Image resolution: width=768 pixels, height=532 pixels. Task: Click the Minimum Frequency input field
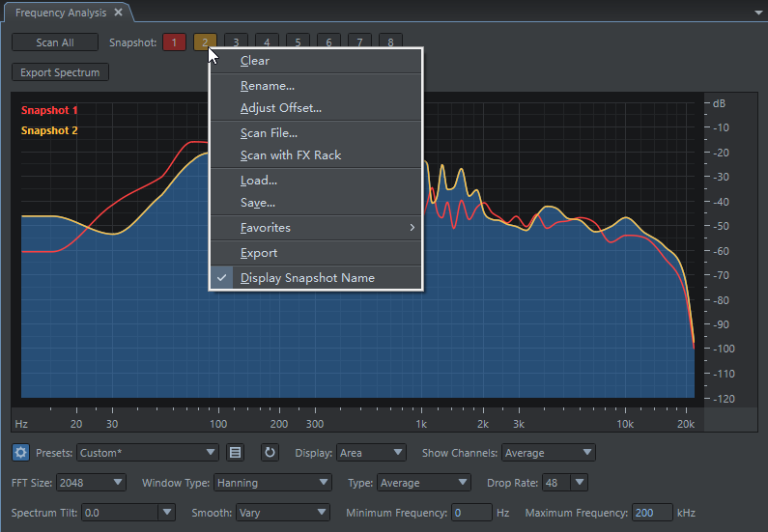pyautogui.click(x=471, y=513)
